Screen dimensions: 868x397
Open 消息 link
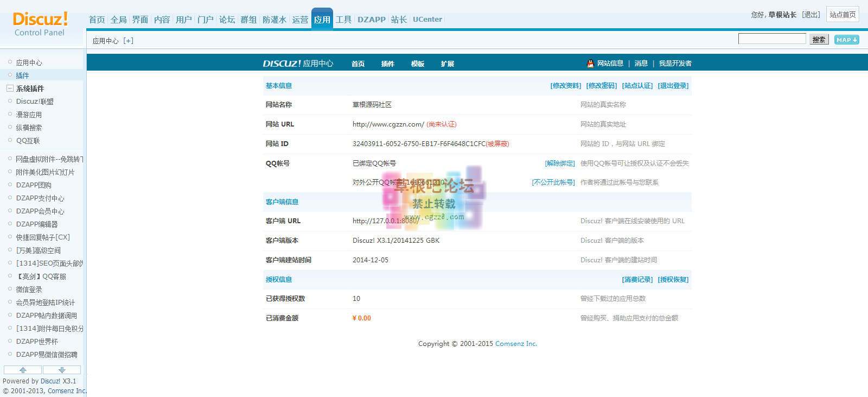tap(641, 64)
